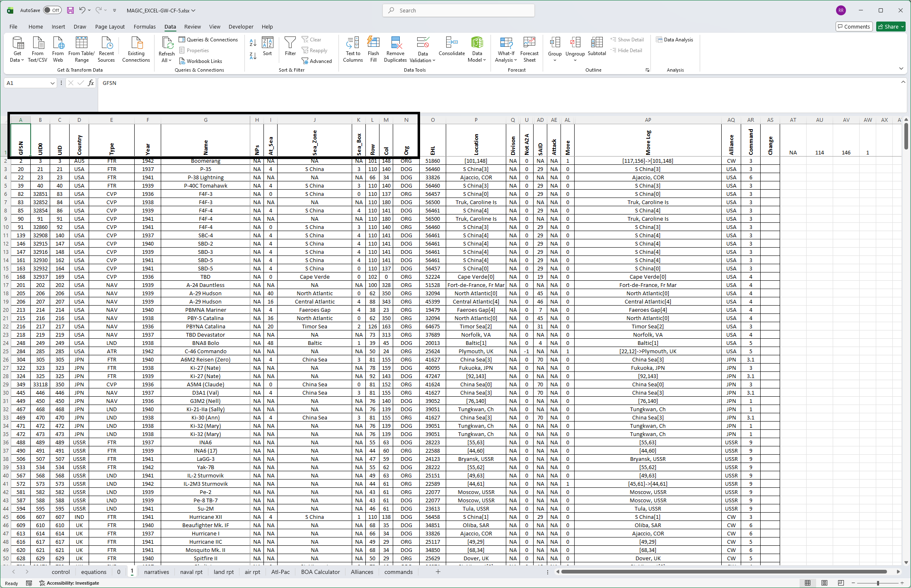Click the Comments button
Image resolution: width=911 pixels, height=588 pixels.
(854, 27)
